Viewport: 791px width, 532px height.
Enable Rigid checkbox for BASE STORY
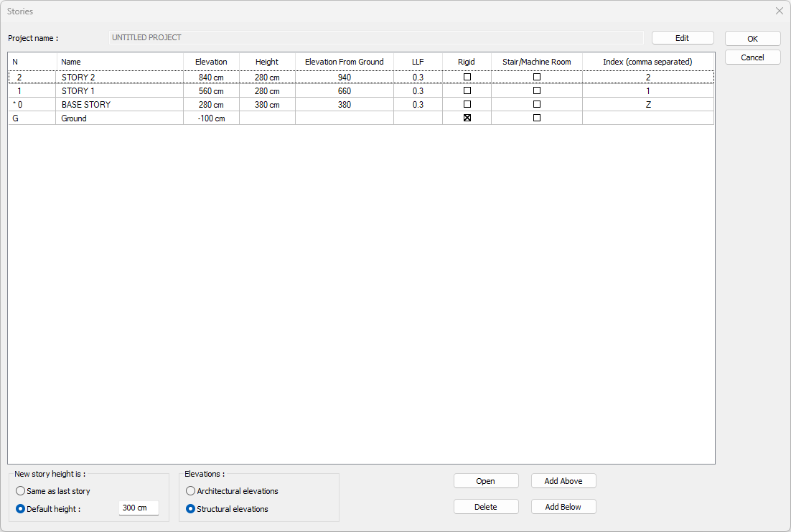467,105
